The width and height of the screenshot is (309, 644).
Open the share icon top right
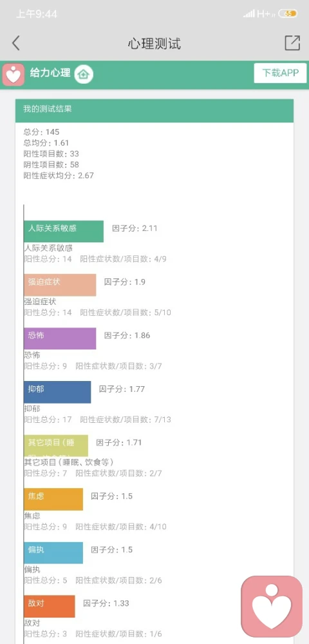click(292, 43)
